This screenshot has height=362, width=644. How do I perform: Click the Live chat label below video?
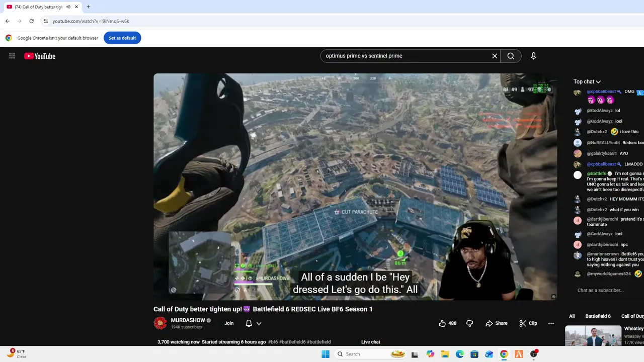click(371, 342)
